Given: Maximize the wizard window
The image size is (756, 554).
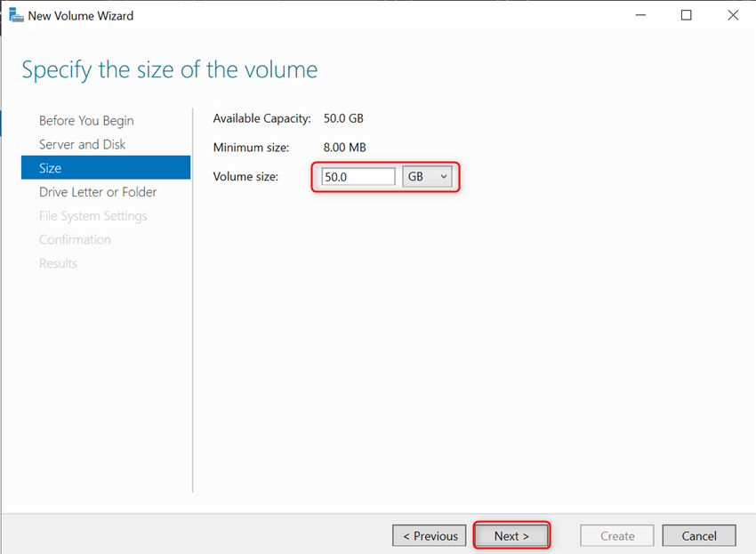Looking at the screenshot, I should pyautogui.click(x=686, y=15).
